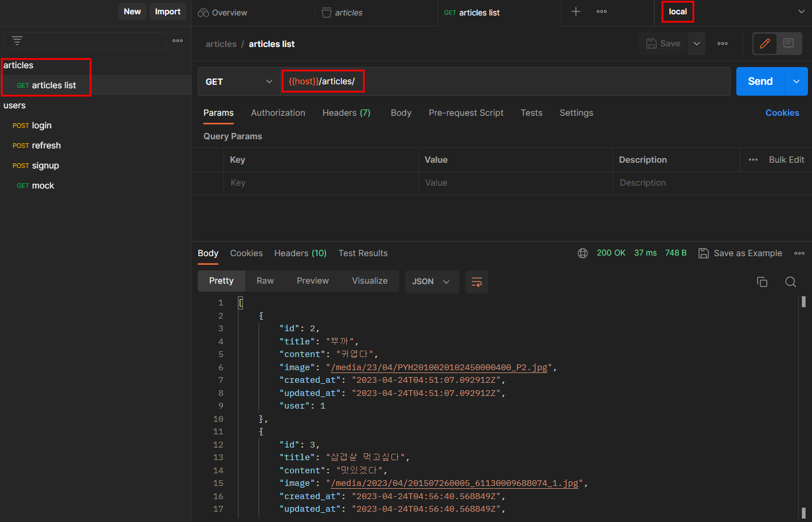812x522 pixels.
Task: Open the POST signup request
Action: pyautogui.click(x=96, y=166)
